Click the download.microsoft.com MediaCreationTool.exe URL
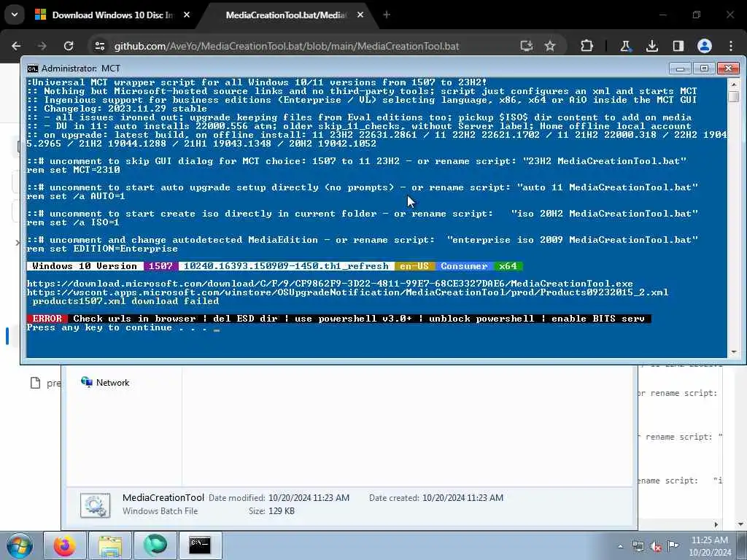Image resolution: width=747 pixels, height=560 pixels. coord(330,284)
